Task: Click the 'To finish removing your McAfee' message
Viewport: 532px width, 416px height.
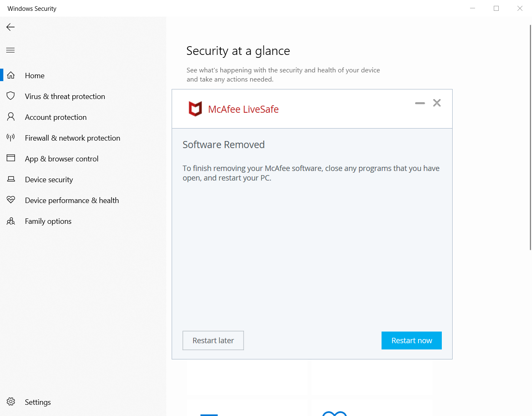Action: tap(311, 173)
